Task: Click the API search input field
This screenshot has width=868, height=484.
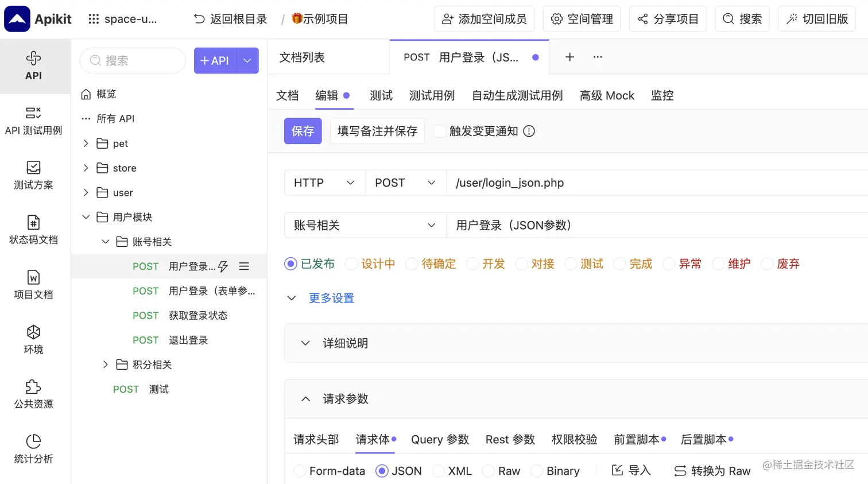Action: [x=133, y=61]
